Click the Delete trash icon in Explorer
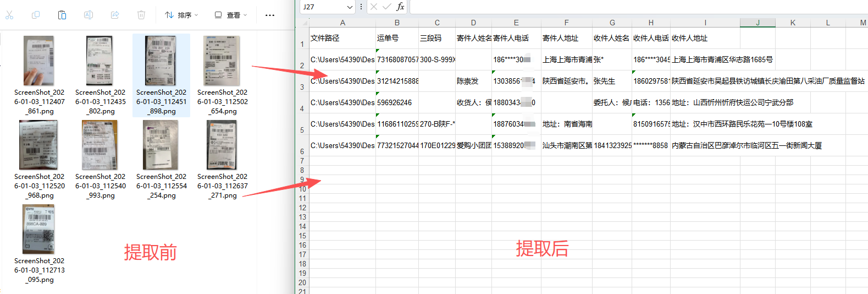The width and height of the screenshot is (868, 294). pyautogui.click(x=141, y=15)
